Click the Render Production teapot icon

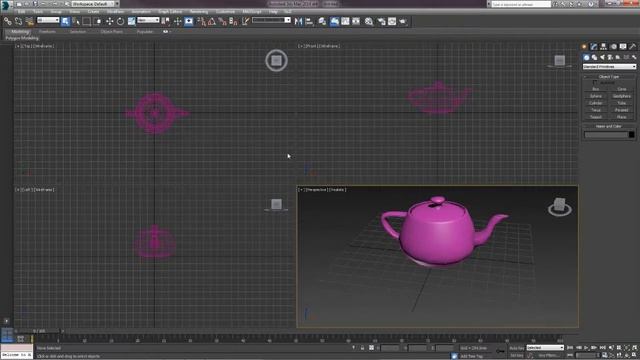pos(403,21)
